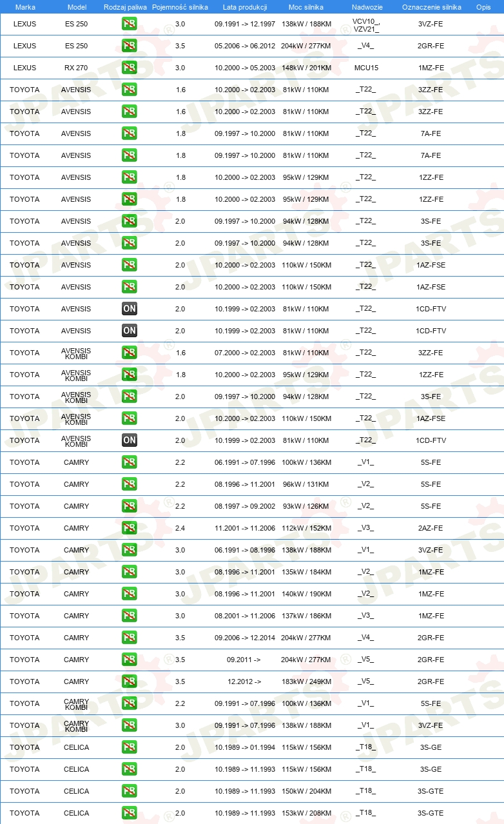Click the PB icon in the Camry 3.0 06.1991 row
The width and height of the screenshot is (504, 824).
[x=130, y=550]
